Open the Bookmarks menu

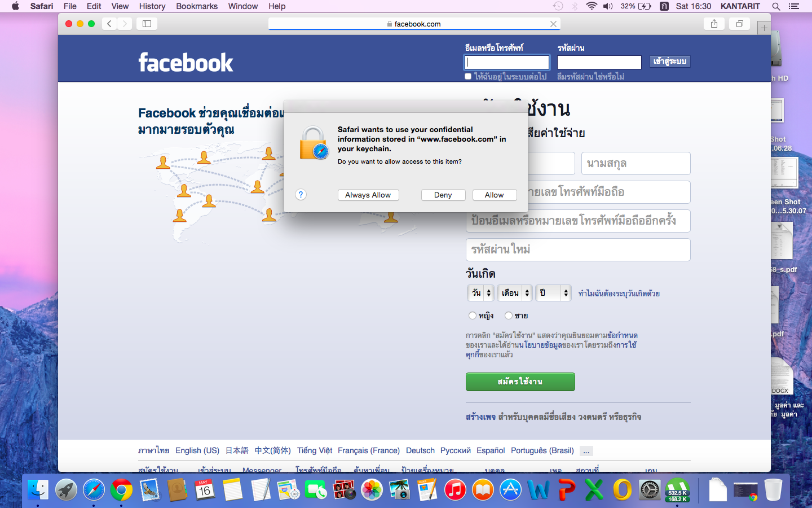click(x=197, y=6)
